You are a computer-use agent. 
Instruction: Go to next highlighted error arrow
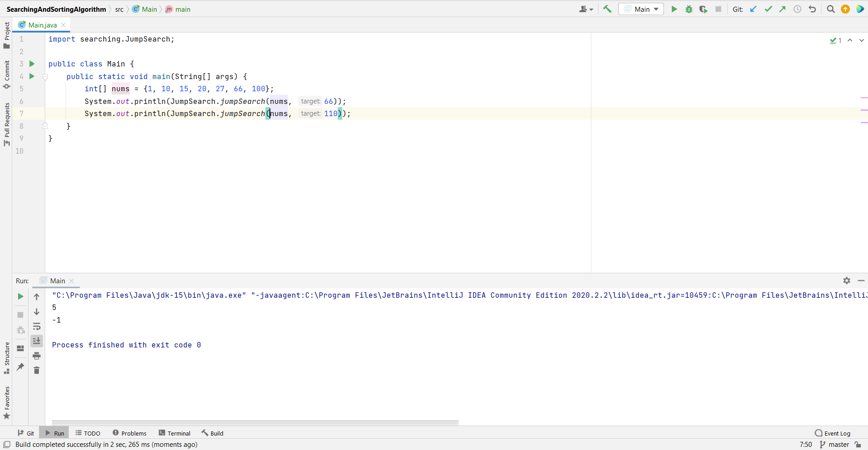tap(862, 40)
